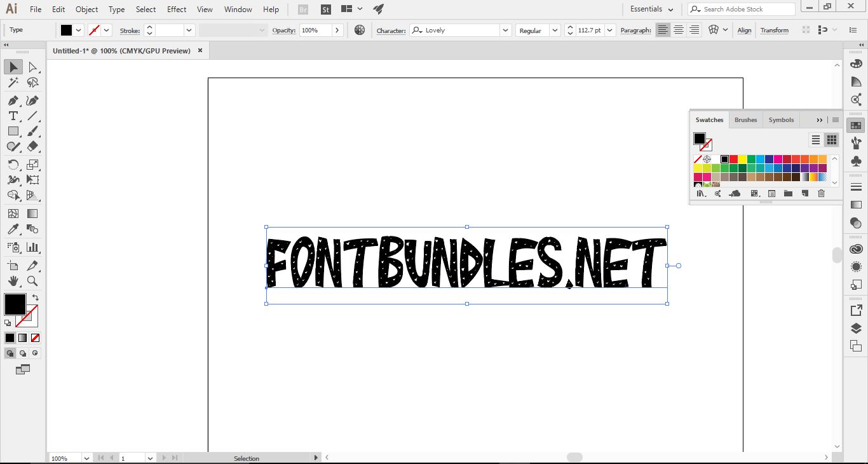
Task: Switch to Color fill mode button
Action: pos(10,338)
